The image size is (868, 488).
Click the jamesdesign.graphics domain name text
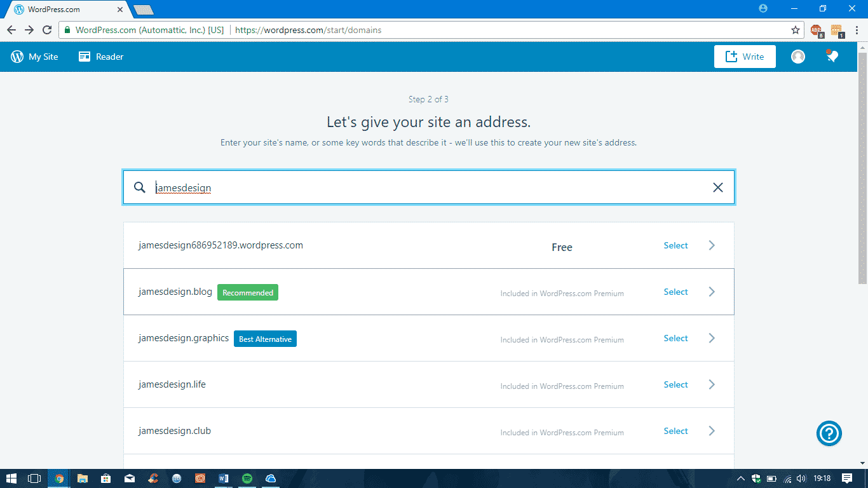[184, 338]
